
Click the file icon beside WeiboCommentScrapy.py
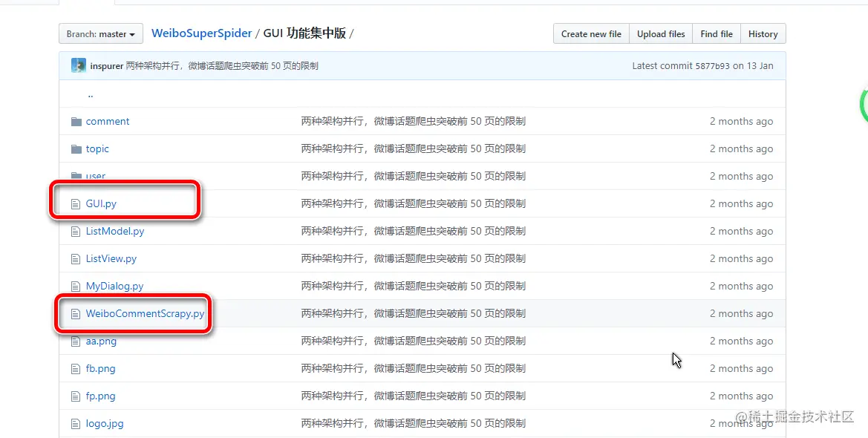[76, 314]
